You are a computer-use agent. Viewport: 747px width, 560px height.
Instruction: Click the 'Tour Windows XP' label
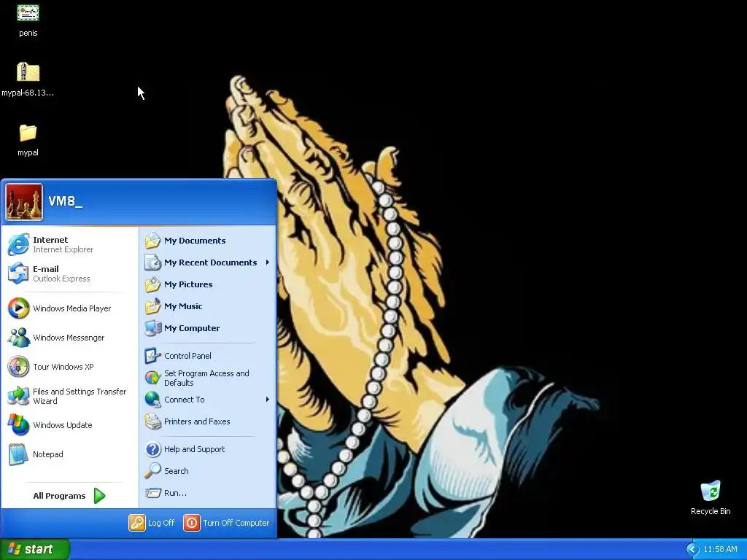click(63, 367)
